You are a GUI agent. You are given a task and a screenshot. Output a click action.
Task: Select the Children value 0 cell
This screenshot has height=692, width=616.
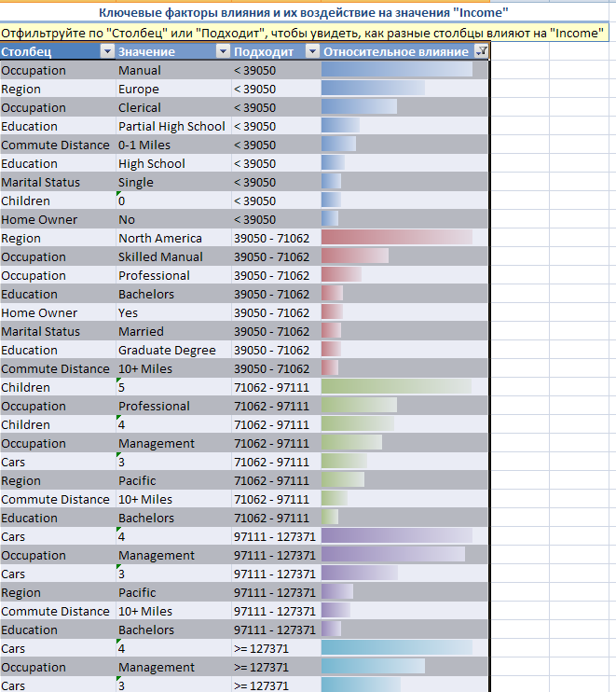tap(173, 201)
